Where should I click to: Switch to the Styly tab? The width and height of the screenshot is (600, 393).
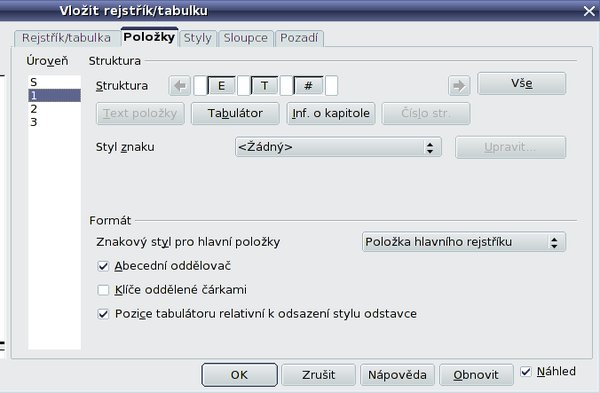click(198, 38)
